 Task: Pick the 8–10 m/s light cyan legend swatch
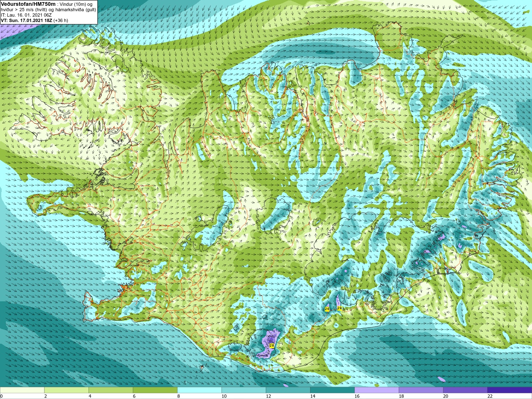pyautogui.click(x=199, y=390)
